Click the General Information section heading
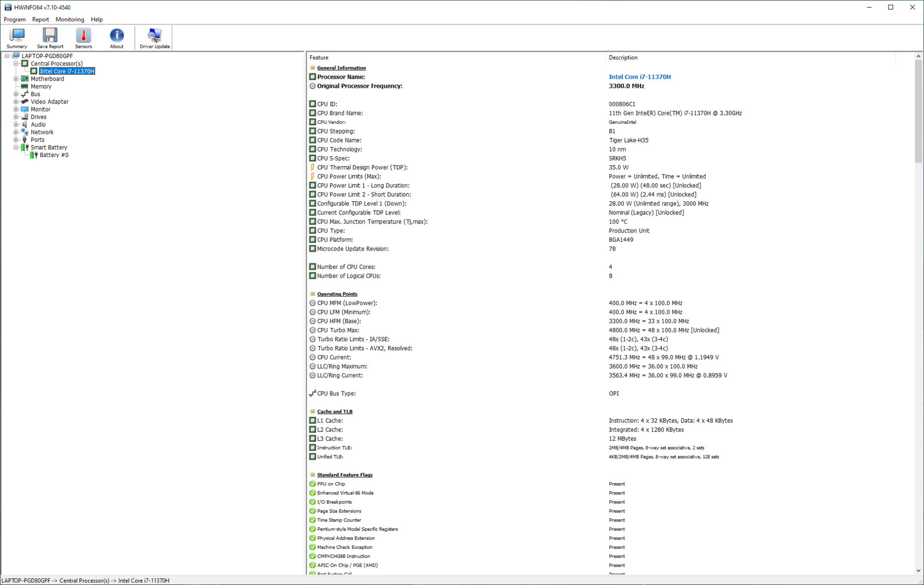This screenshot has width=924, height=585. (x=341, y=68)
